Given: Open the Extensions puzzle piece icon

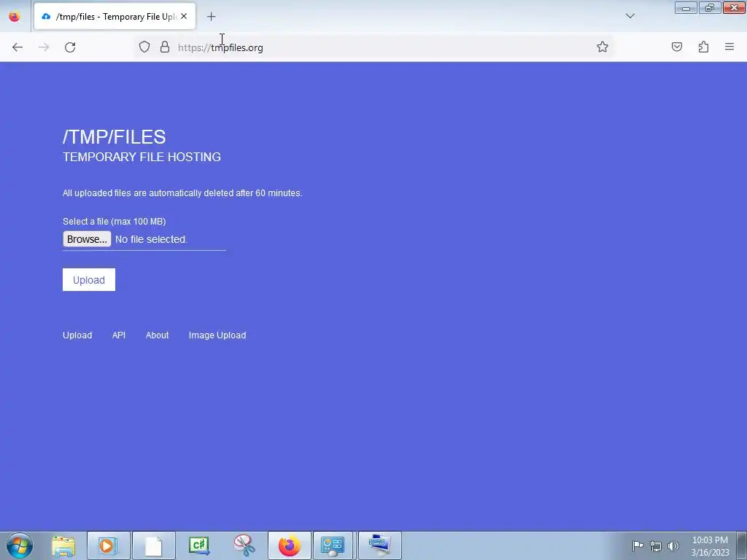Looking at the screenshot, I should 703,47.
